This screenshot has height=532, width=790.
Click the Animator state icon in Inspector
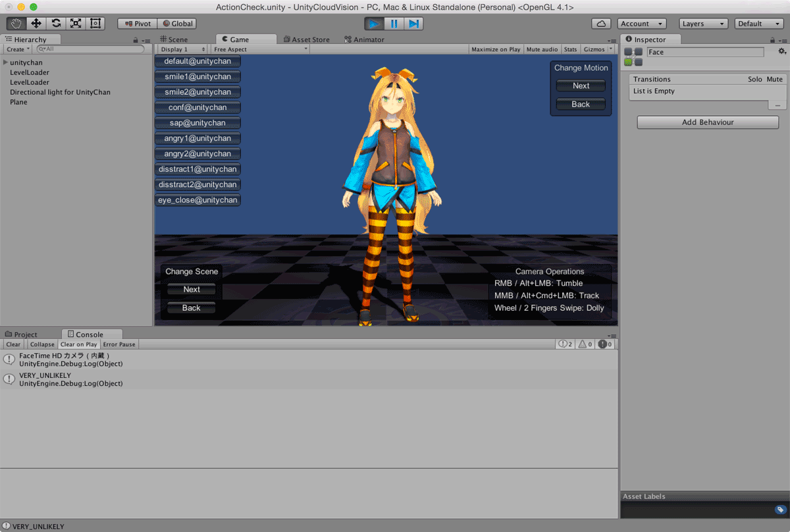pyautogui.click(x=633, y=57)
